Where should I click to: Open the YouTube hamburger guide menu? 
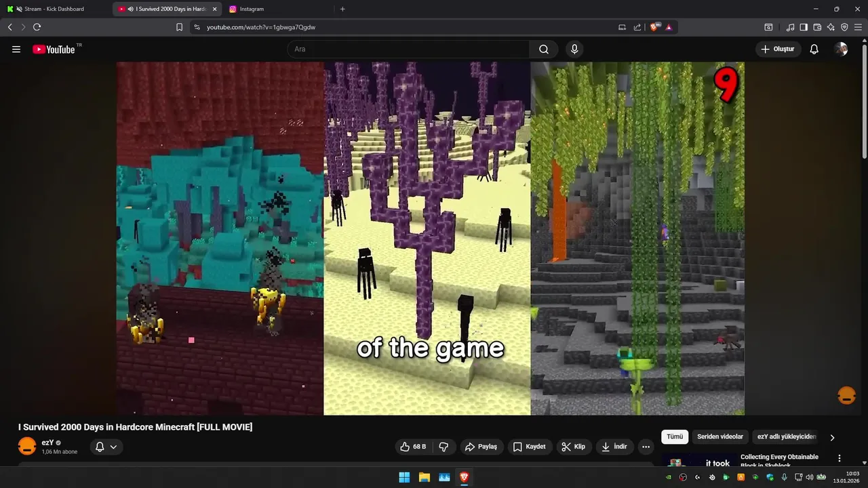coord(16,49)
